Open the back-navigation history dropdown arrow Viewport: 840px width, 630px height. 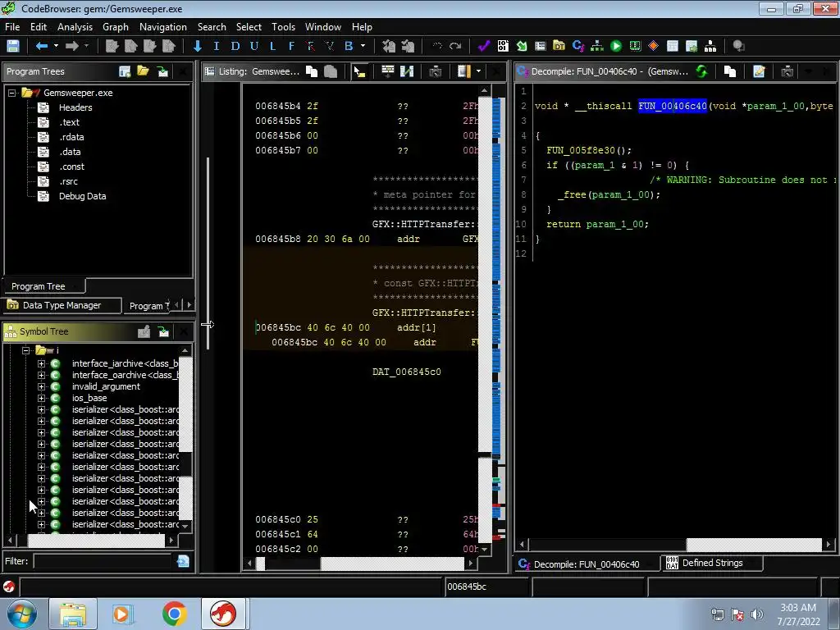click(x=56, y=46)
